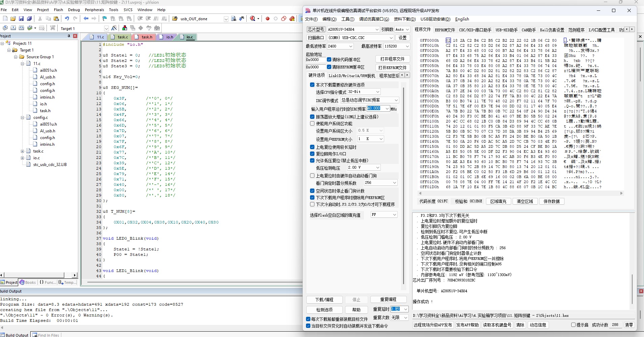
Task: Click the Translate current file icon
Action: click(x=5, y=28)
